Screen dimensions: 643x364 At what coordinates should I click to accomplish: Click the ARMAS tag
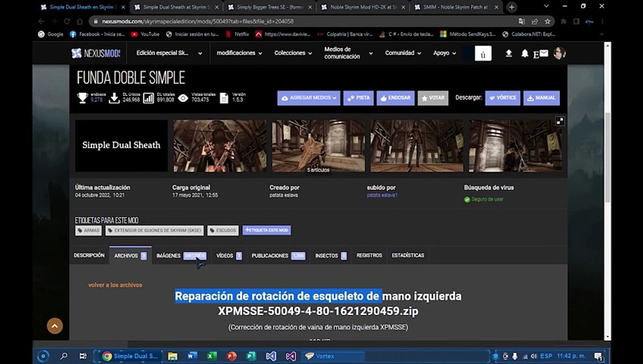click(88, 231)
